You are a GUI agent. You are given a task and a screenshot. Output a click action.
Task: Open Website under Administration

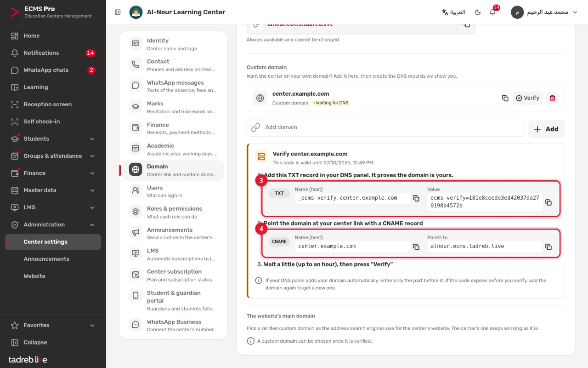click(53, 276)
